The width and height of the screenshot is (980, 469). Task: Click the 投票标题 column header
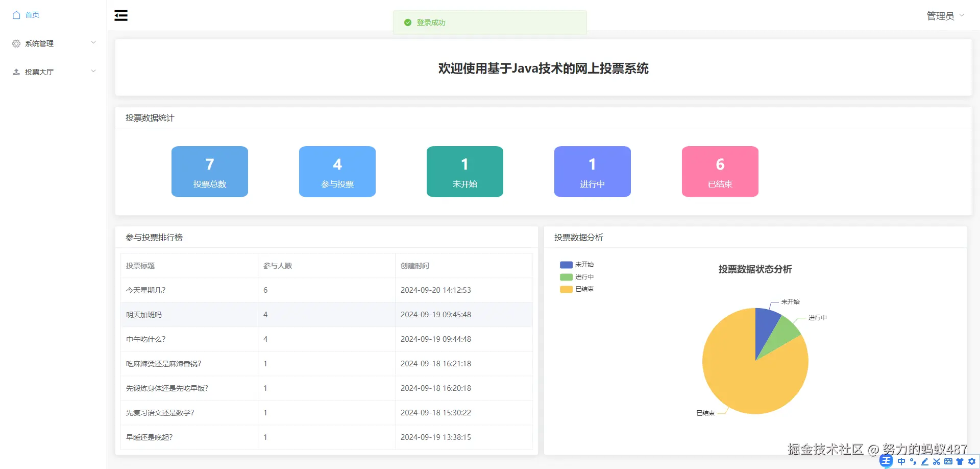click(x=140, y=266)
